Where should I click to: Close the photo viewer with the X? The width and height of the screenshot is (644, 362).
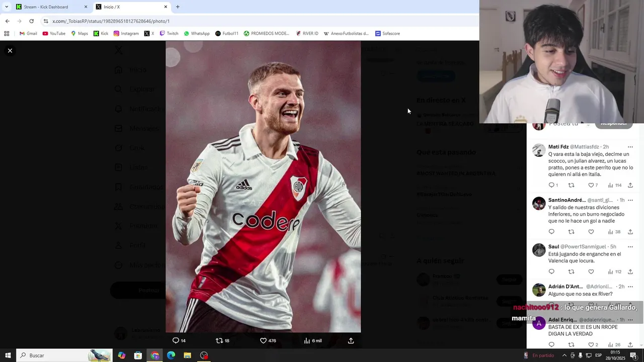(10, 50)
